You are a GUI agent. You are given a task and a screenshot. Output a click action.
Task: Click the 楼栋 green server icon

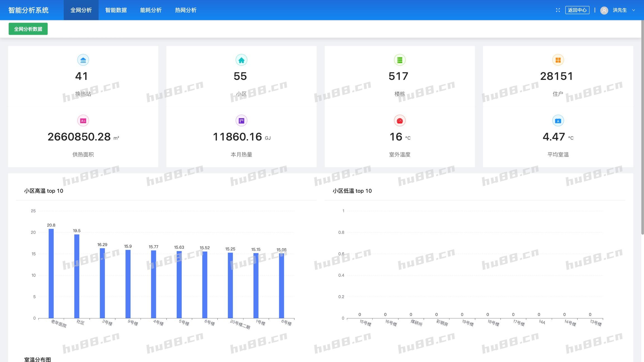tap(400, 60)
